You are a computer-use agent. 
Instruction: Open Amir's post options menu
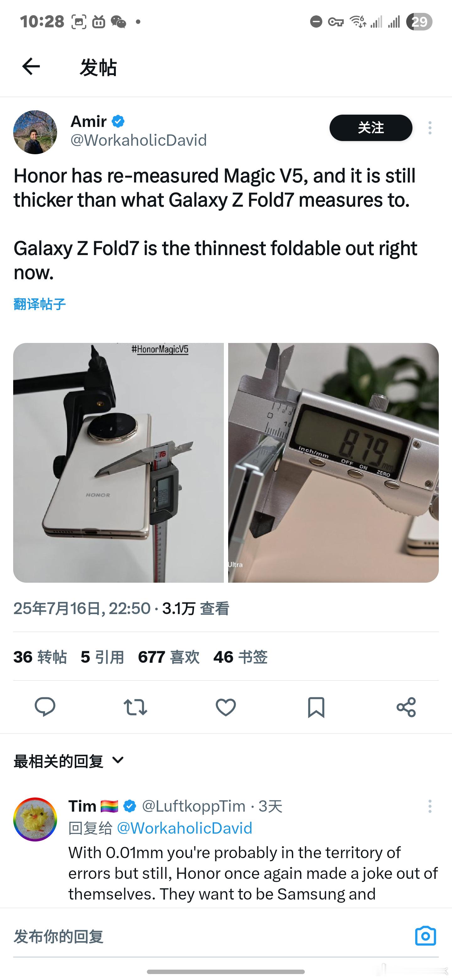coord(430,128)
